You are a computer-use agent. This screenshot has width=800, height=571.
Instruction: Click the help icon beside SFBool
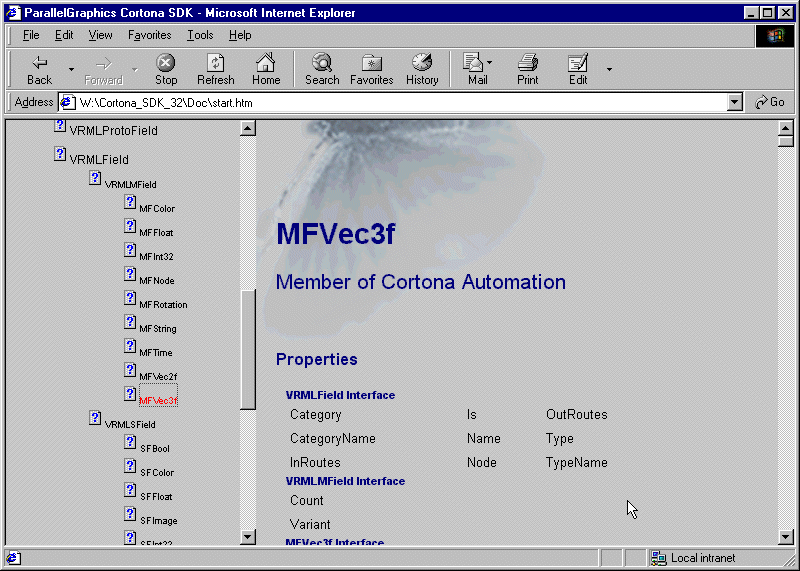click(130, 441)
